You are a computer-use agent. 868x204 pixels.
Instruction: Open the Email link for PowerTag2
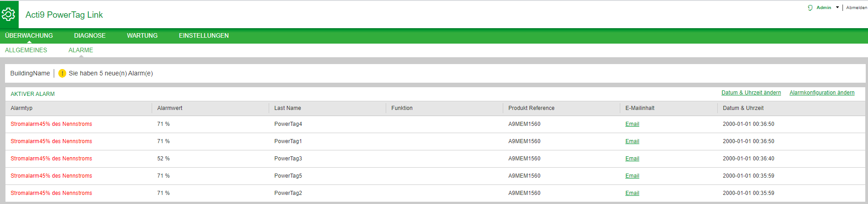click(632, 193)
